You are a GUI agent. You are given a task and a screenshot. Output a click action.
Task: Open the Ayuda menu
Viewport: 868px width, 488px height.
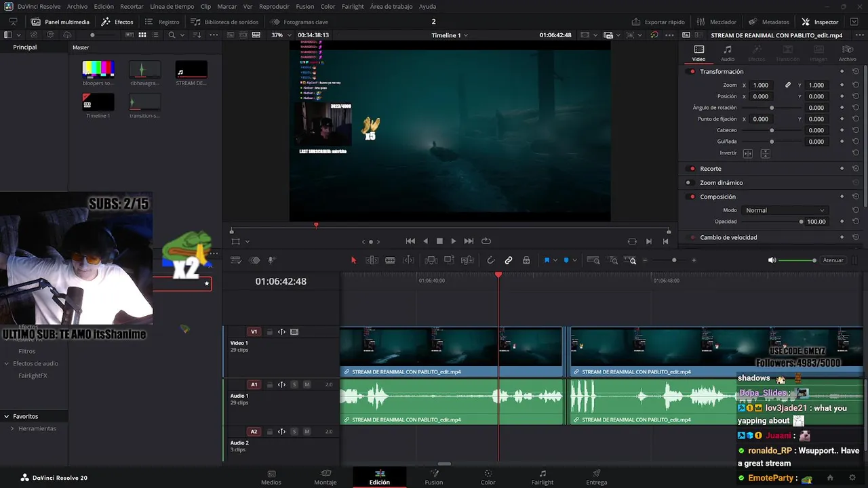[x=428, y=6]
